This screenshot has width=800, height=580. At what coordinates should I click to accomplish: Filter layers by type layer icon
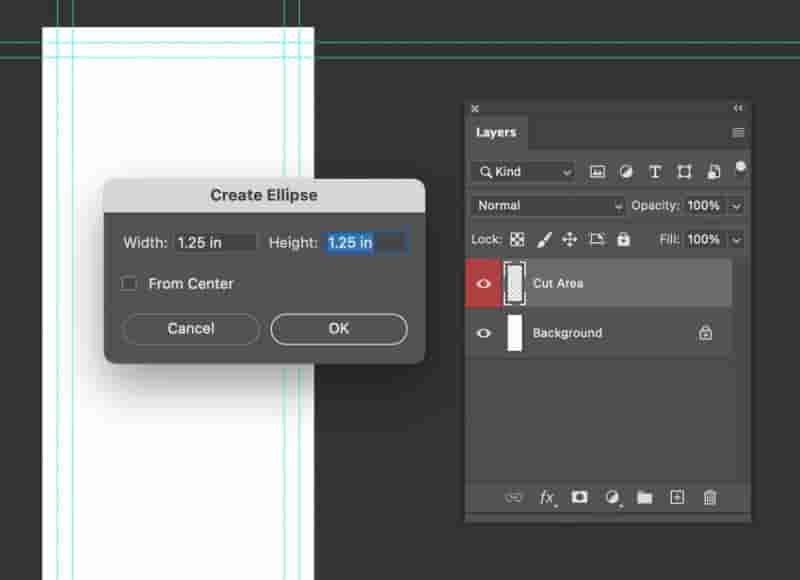655,172
